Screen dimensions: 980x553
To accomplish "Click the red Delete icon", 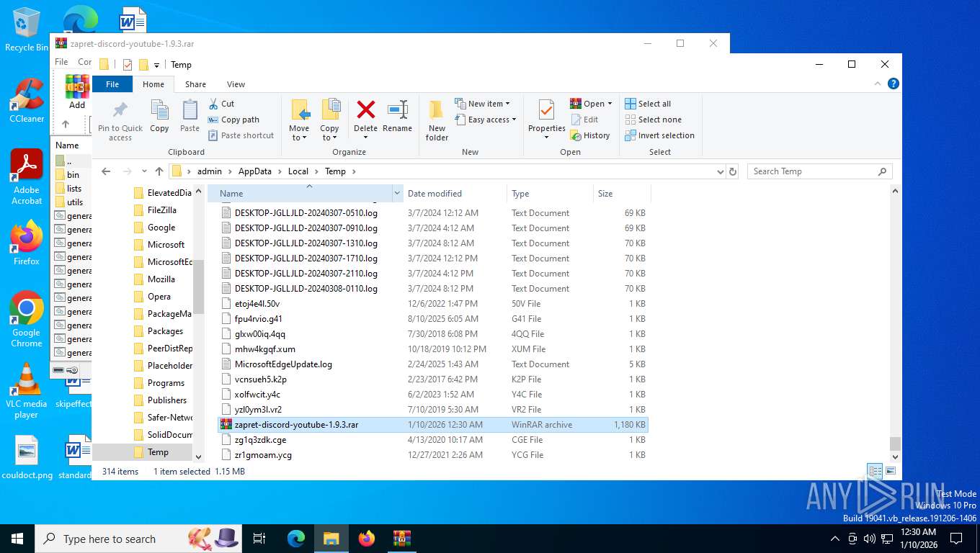I will tap(366, 110).
